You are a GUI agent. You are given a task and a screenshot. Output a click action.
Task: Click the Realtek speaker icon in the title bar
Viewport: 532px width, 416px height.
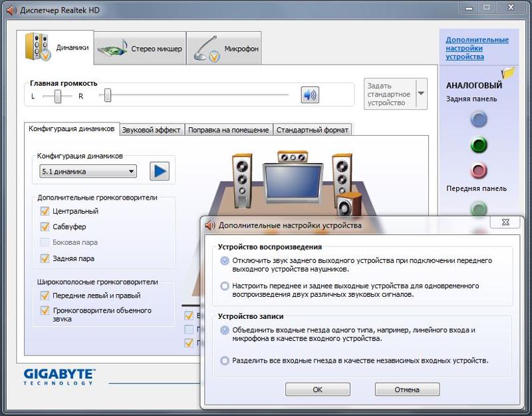pyautogui.click(x=11, y=11)
